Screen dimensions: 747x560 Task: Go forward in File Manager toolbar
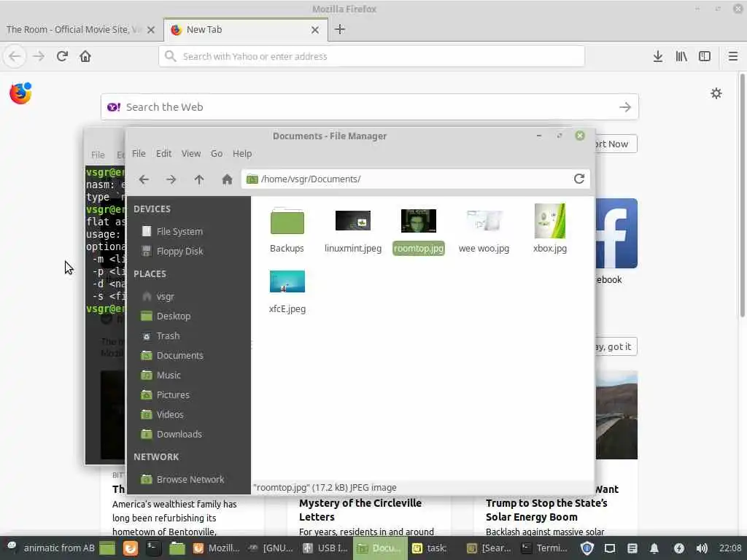171,179
